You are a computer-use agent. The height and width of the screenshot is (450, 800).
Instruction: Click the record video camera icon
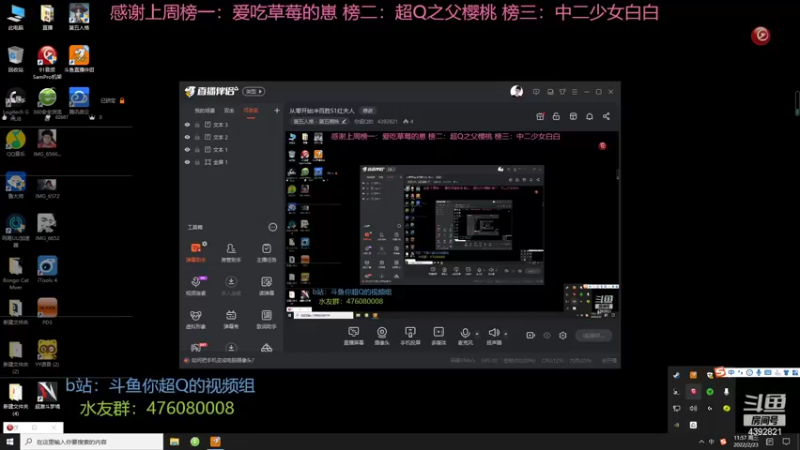(531, 335)
